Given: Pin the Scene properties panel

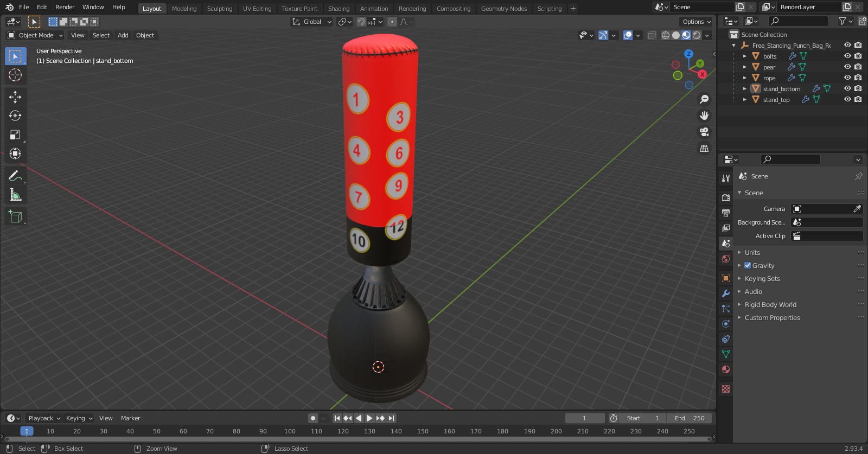Looking at the screenshot, I should pos(858,176).
